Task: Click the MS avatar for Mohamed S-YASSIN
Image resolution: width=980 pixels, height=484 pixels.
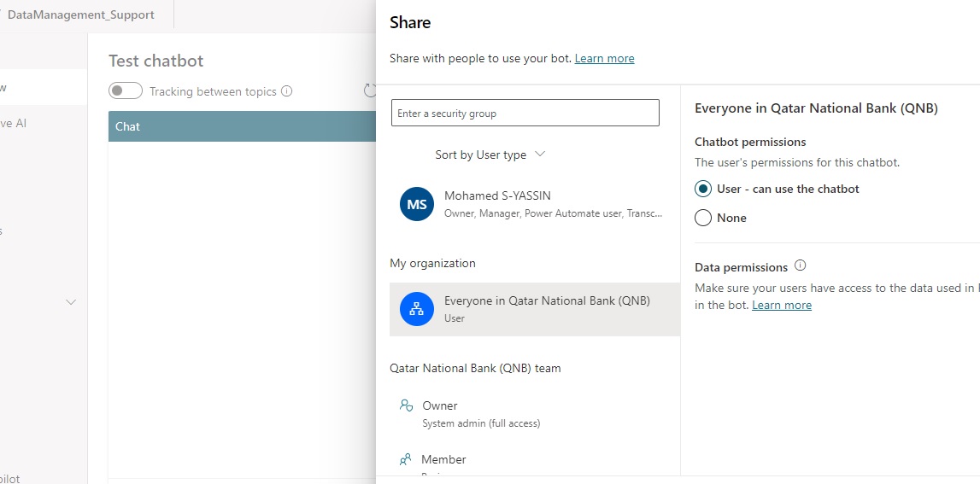Action: tap(417, 204)
